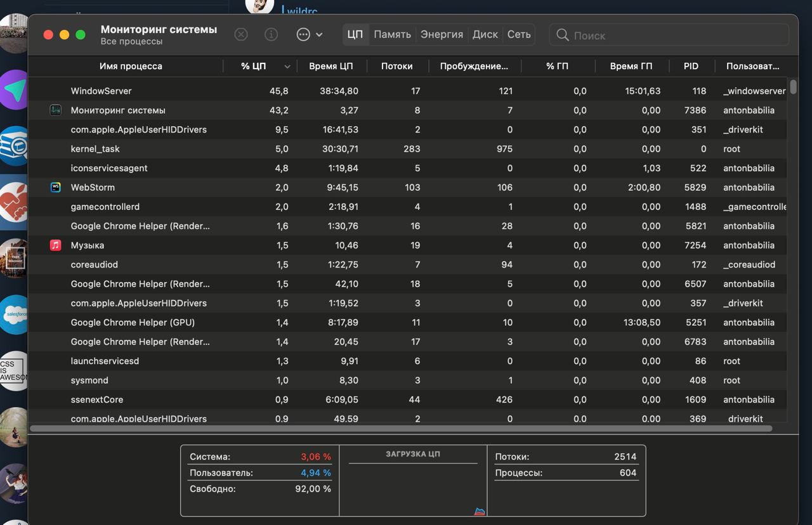The width and height of the screenshot is (812, 525).
Task: Open the Salesforce cloud icon in sidebar
Action: pos(14,314)
